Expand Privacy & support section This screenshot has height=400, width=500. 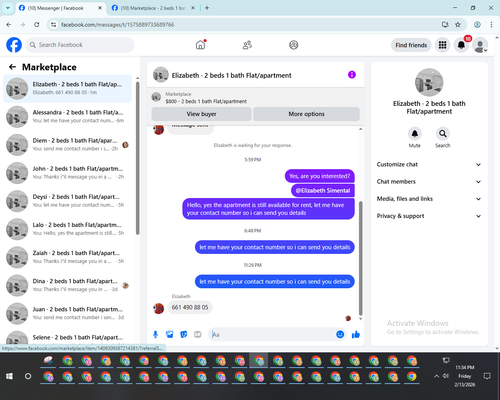click(429, 216)
